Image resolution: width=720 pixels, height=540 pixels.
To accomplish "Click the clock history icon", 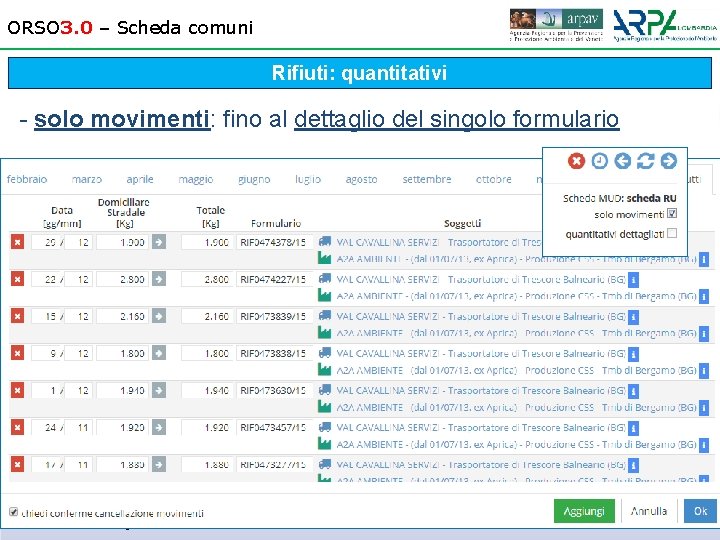I will pyautogui.click(x=599, y=161).
